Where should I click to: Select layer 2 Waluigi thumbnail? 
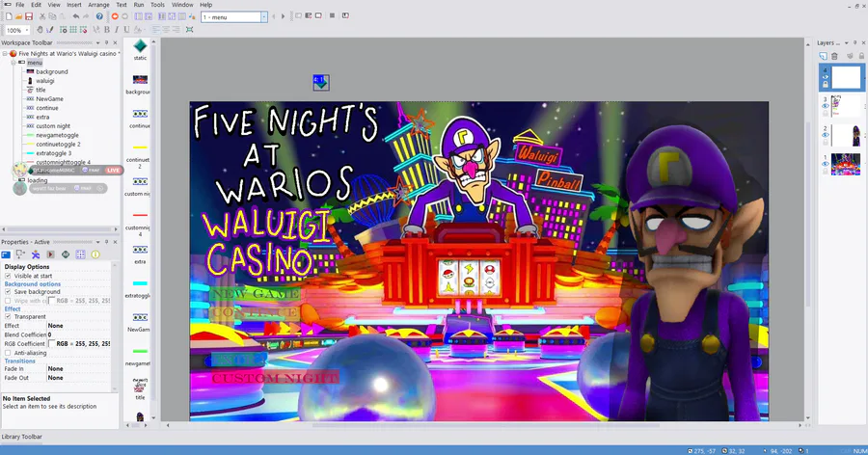coord(846,135)
